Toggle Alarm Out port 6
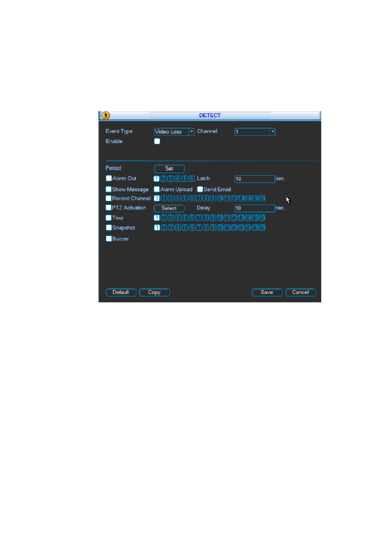Viewport: 392px width, 554px height. tap(192, 179)
